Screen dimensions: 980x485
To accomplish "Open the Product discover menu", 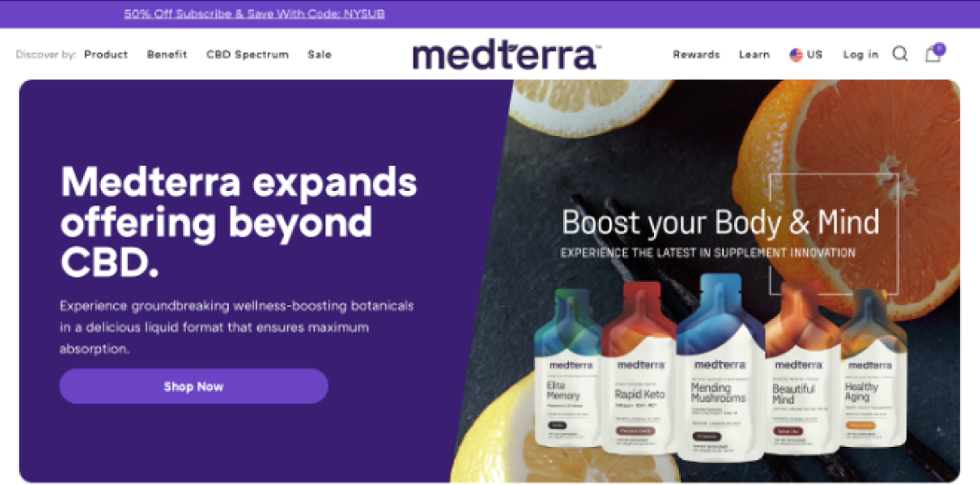I will 106,54.
